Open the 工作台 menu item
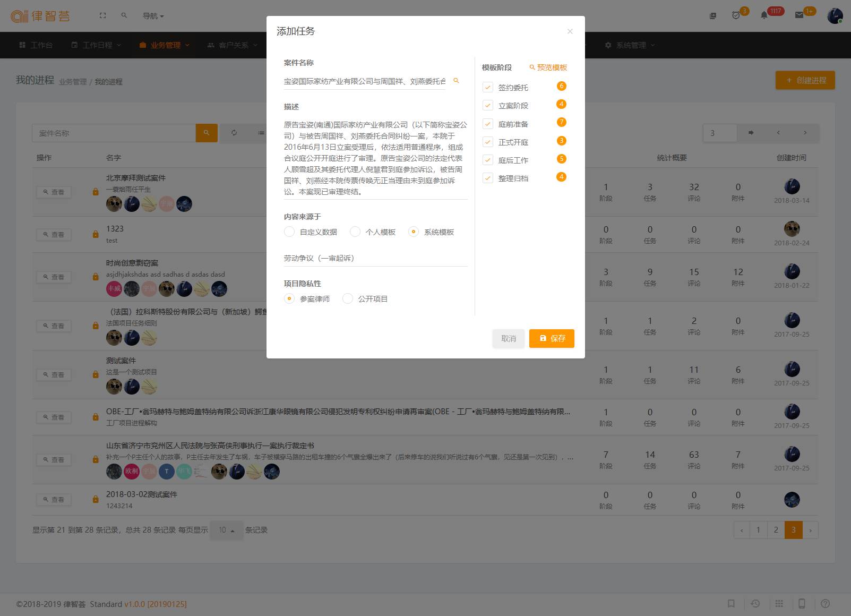This screenshot has height=616, width=851. tap(36, 45)
